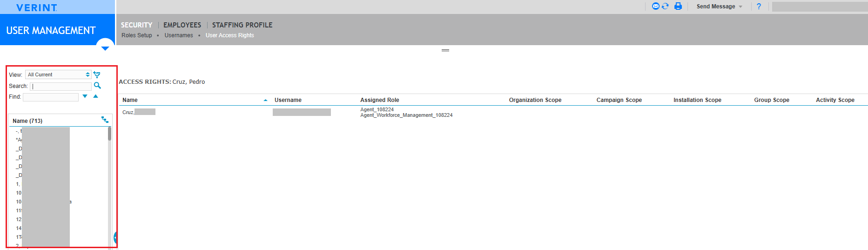Click the collapse handle below the header
868x250 pixels.
tap(445, 50)
